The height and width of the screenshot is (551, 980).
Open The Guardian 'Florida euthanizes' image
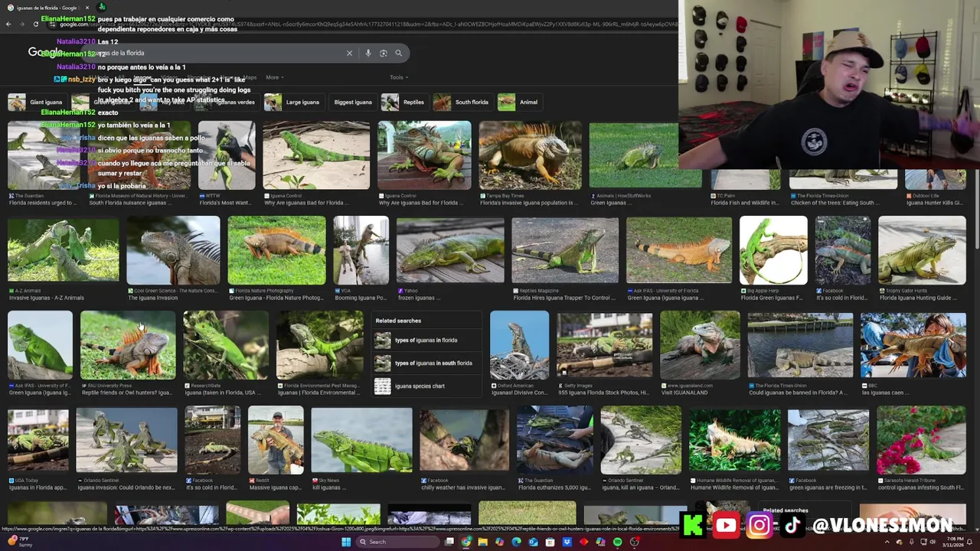[554, 439]
